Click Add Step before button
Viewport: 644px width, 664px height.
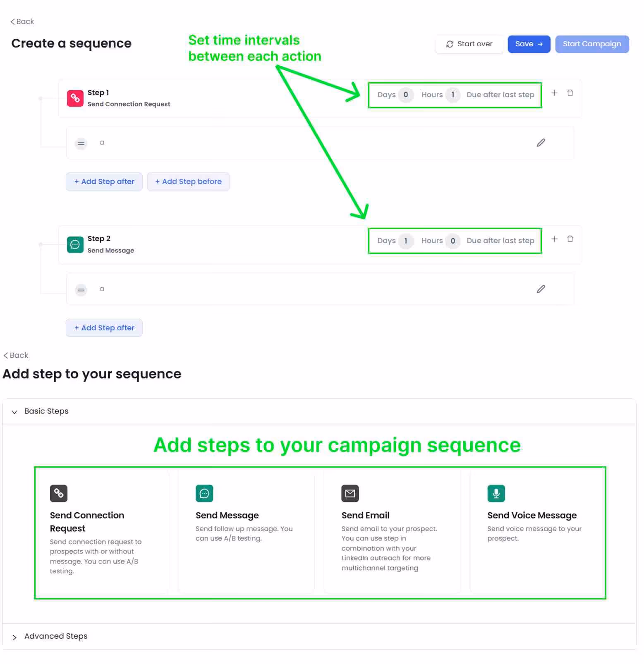[188, 182]
